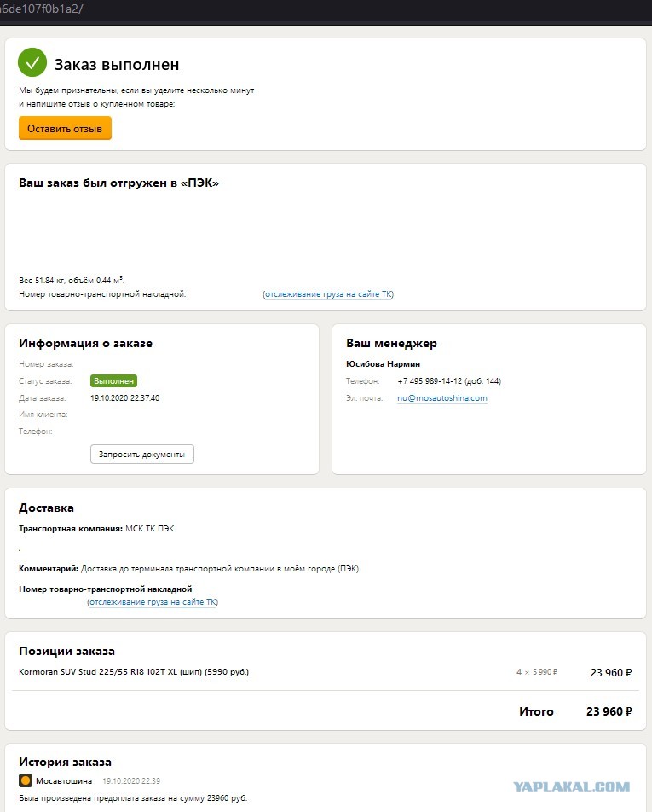Click the Итого total amount
Viewport: 652px width, 812px height.
(609, 711)
